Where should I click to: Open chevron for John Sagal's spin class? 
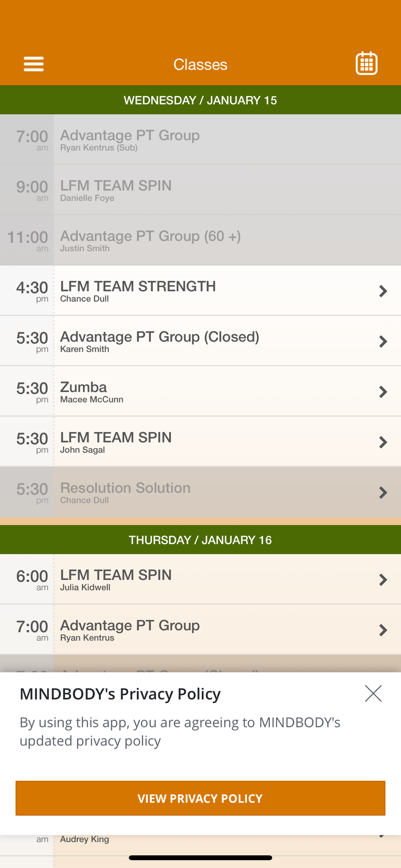(x=383, y=442)
